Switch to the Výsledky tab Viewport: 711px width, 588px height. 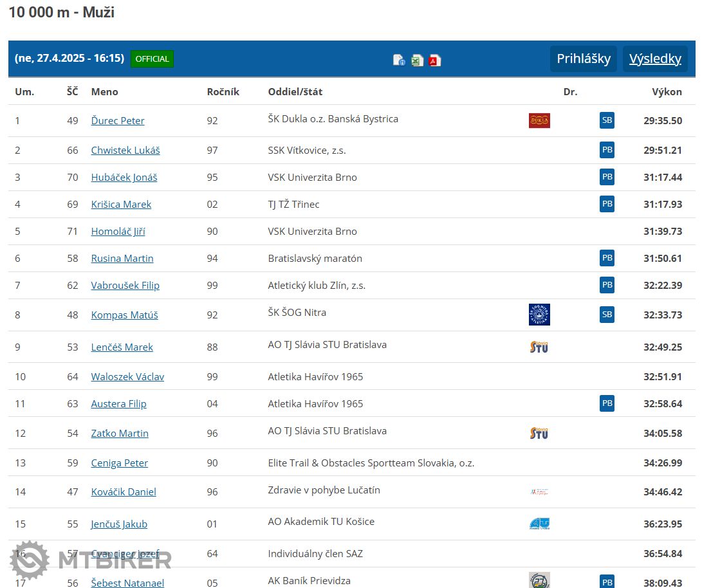655,59
